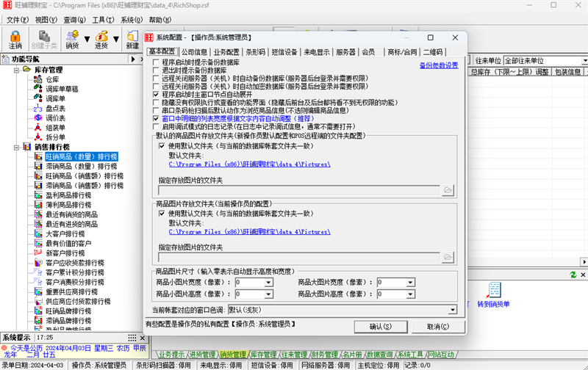Click 条形码扫描器: 停用 in status bar

163,365
